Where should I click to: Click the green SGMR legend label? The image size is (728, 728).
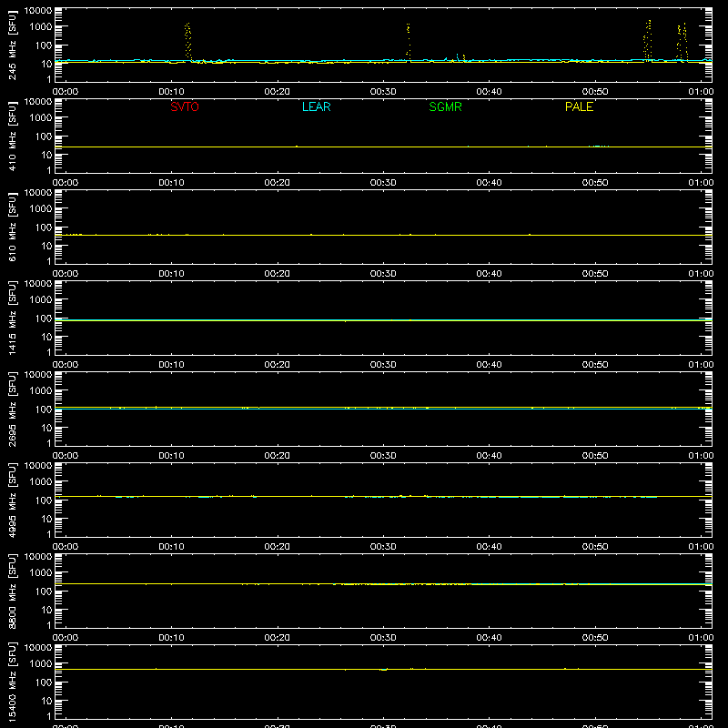coord(445,106)
